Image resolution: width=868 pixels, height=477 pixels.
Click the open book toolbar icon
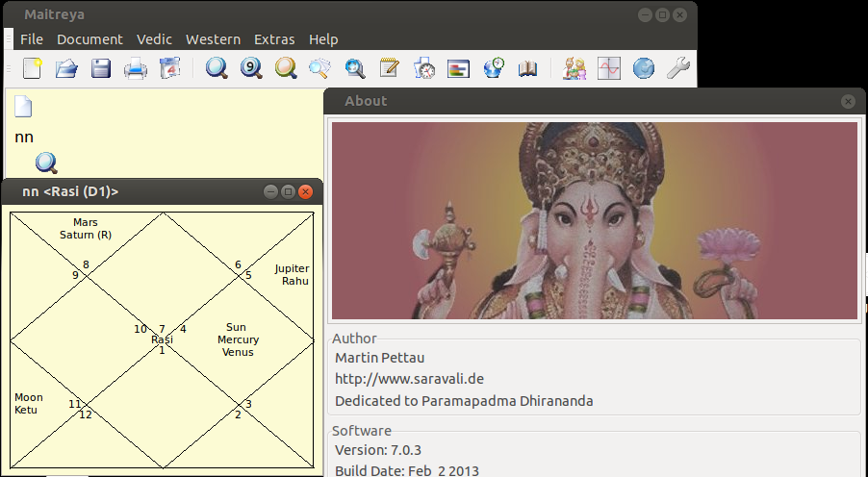click(x=527, y=68)
